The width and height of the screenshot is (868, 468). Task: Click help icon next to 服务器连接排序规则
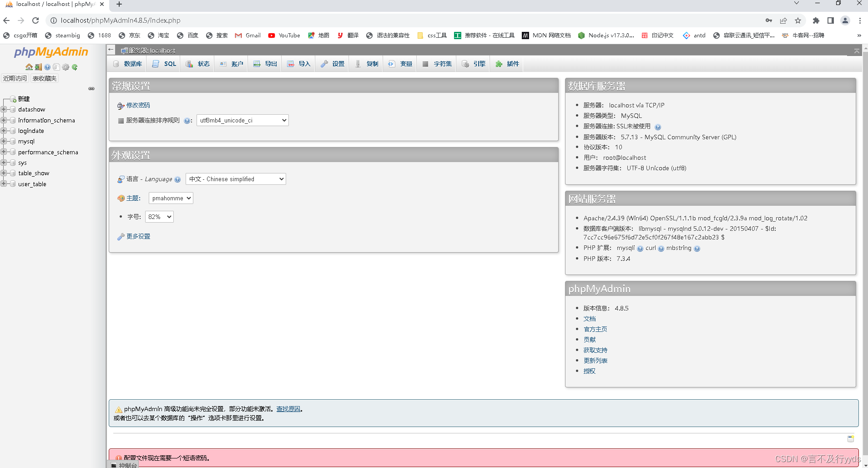click(x=187, y=121)
